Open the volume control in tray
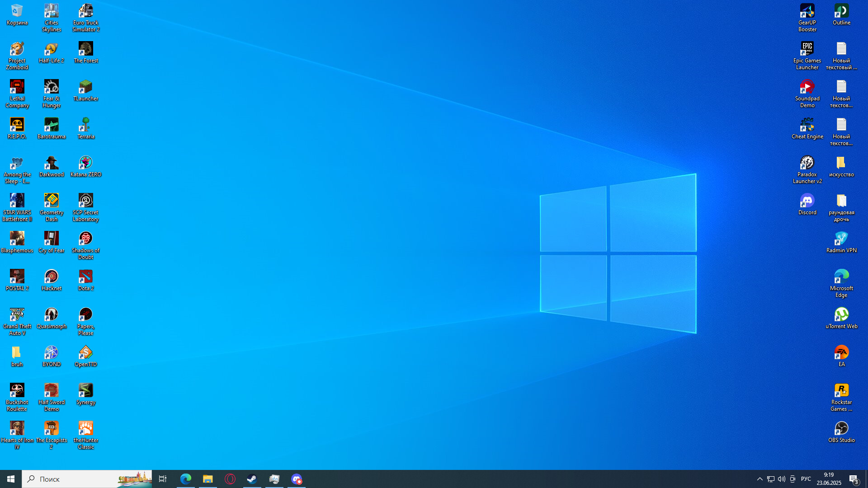 click(782, 479)
